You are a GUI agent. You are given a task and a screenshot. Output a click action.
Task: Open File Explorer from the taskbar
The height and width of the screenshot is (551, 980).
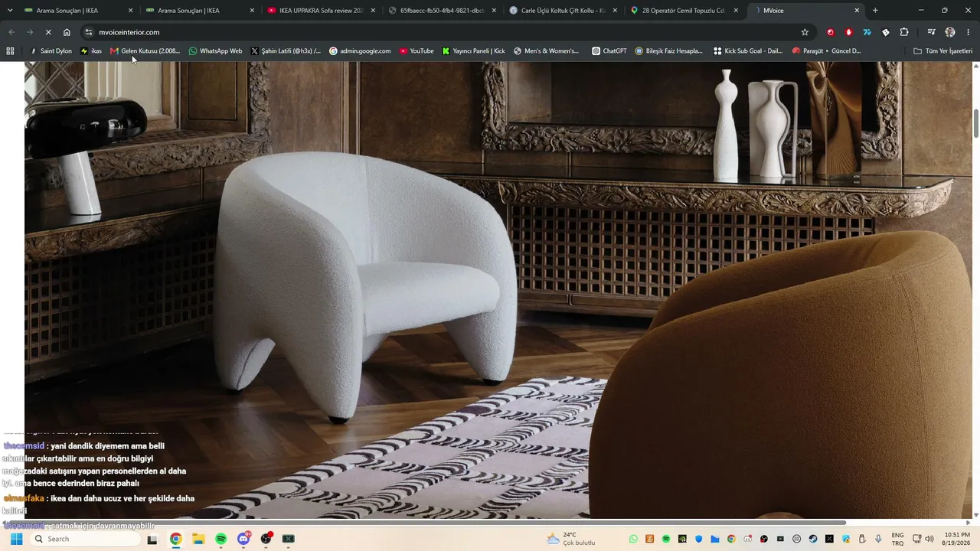[x=198, y=539]
